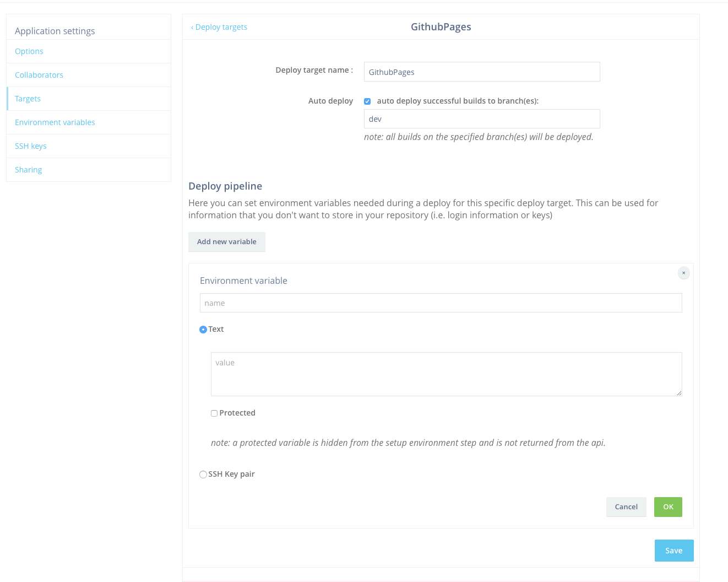Click the Environment variable panel heading
Screen dimensions: 728x582
pyautogui.click(x=243, y=281)
